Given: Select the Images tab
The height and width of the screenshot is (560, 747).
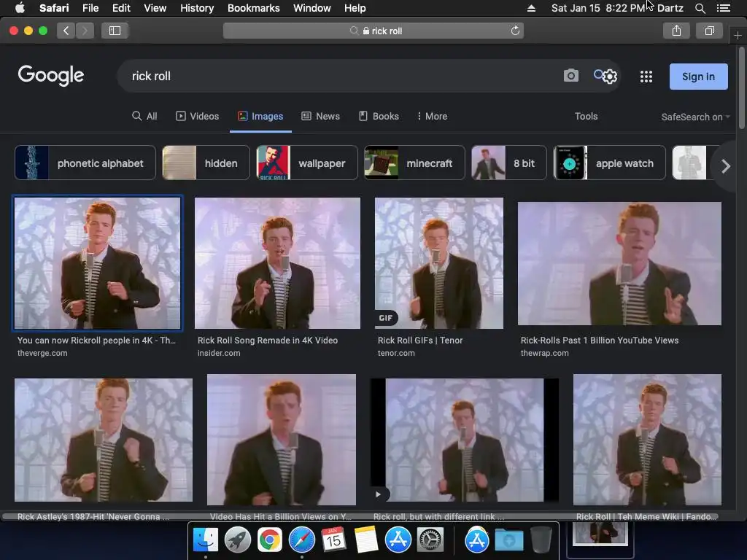Looking at the screenshot, I should (x=260, y=116).
